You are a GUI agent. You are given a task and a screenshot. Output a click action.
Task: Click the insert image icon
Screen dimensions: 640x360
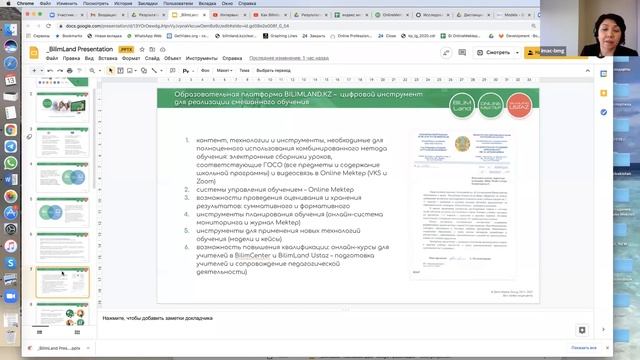point(130,71)
